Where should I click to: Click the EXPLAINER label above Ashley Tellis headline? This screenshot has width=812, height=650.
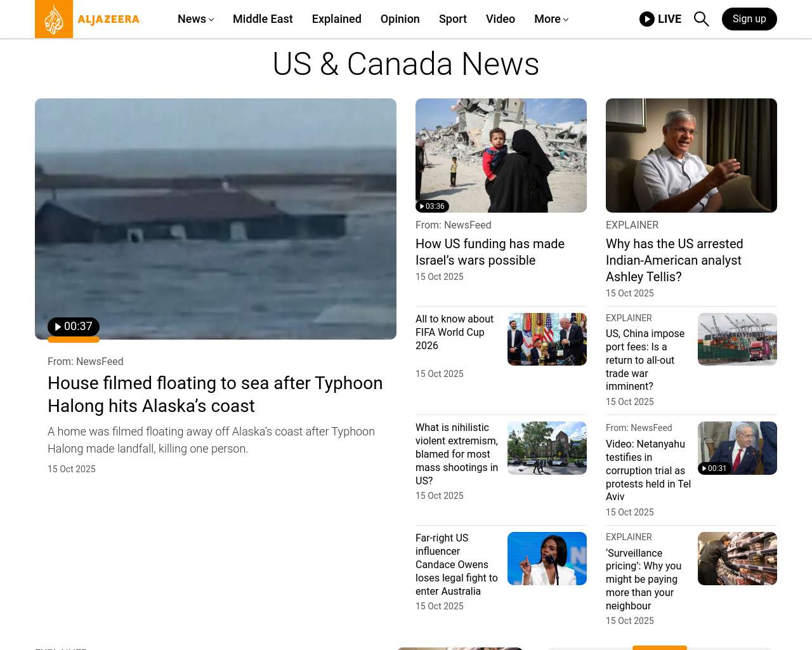[x=632, y=225]
